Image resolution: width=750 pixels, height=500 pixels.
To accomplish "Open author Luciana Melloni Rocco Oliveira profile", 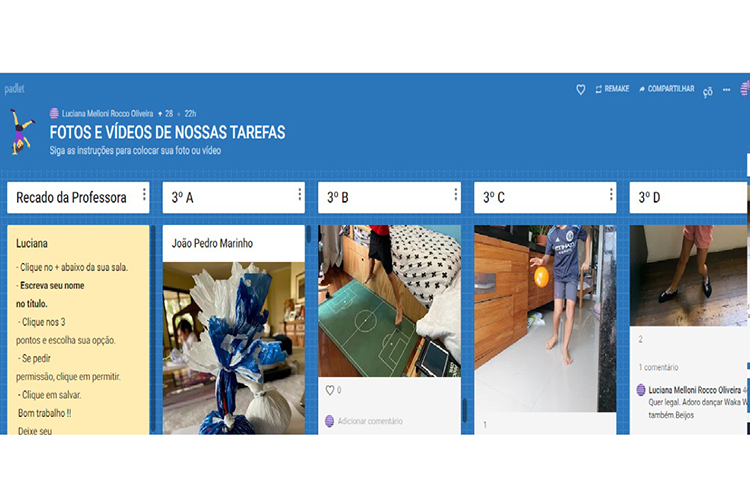I will [107, 114].
